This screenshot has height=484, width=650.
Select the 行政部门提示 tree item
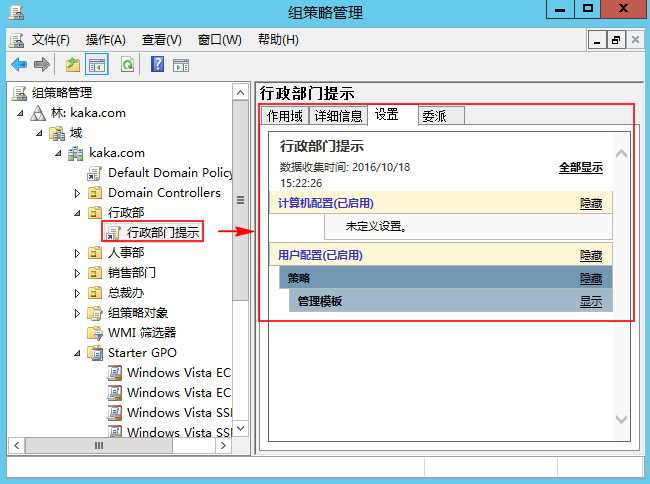click(163, 232)
